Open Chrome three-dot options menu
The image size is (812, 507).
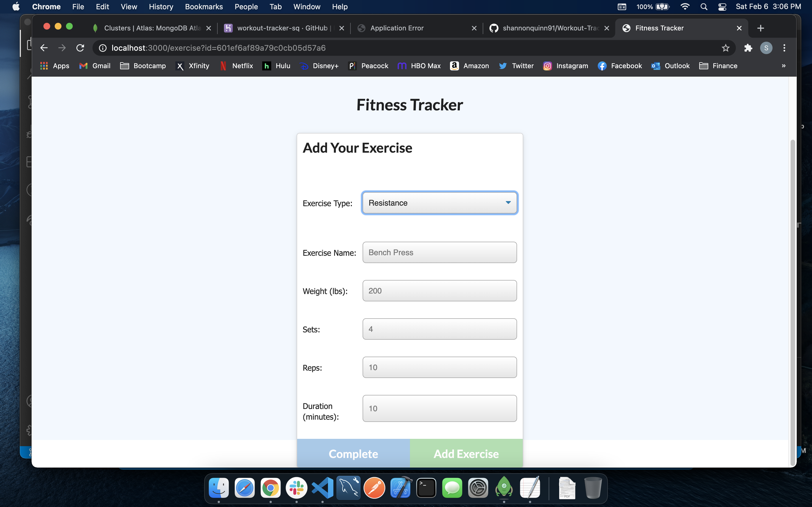[x=784, y=48]
